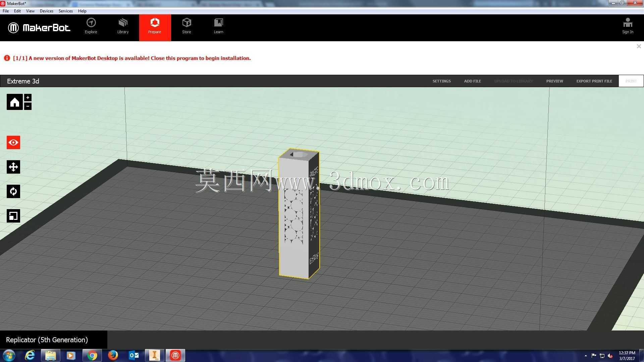The width and height of the screenshot is (644, 362).
Task: Open Windows Explorer file manager from taskbar
Action: [x=50, y=355]
